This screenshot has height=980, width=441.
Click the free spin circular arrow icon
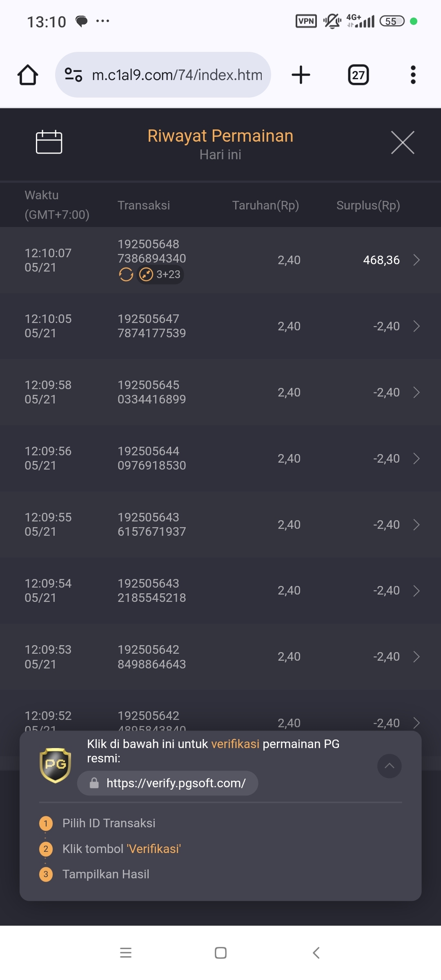[126, 274]
